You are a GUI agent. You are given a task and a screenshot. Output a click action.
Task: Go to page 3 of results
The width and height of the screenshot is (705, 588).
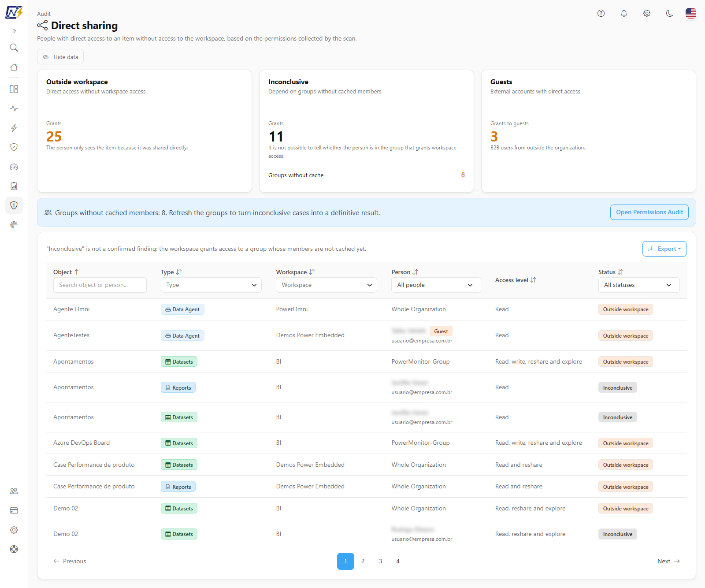(x=380, y=561)
